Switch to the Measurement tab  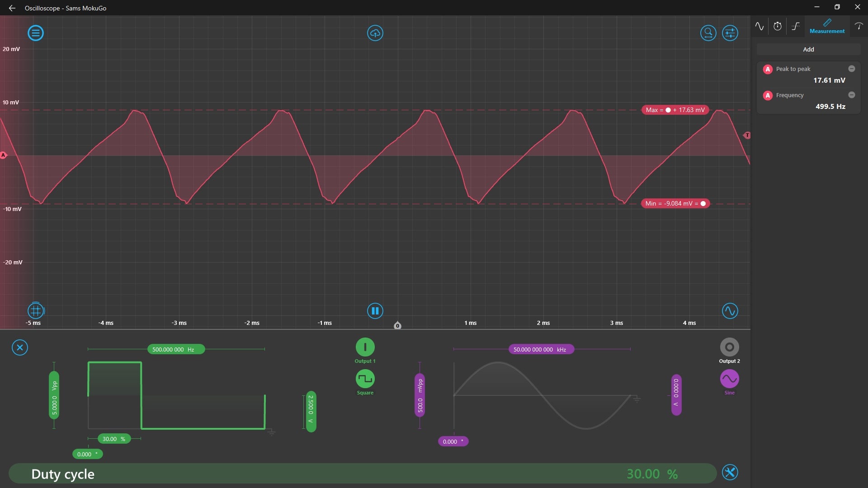tap(827, 26)
